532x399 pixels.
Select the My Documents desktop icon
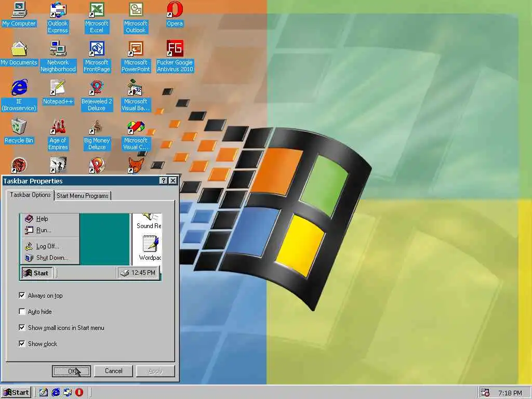coord(19,54)
